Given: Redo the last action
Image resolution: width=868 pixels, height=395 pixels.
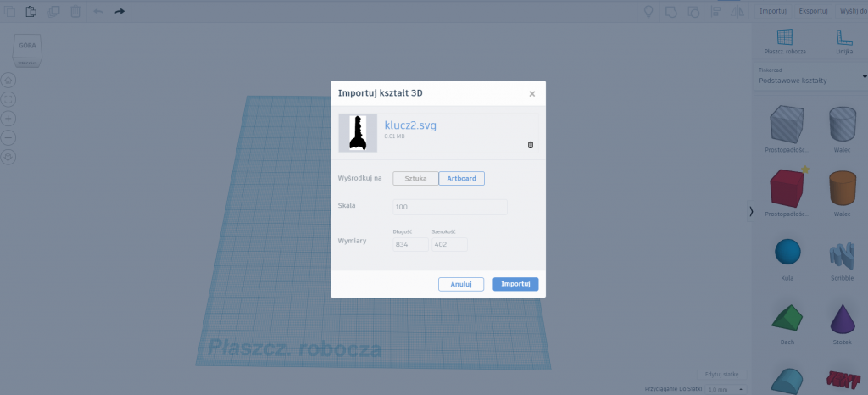Looking at the screenshot, I should [120, 11].
